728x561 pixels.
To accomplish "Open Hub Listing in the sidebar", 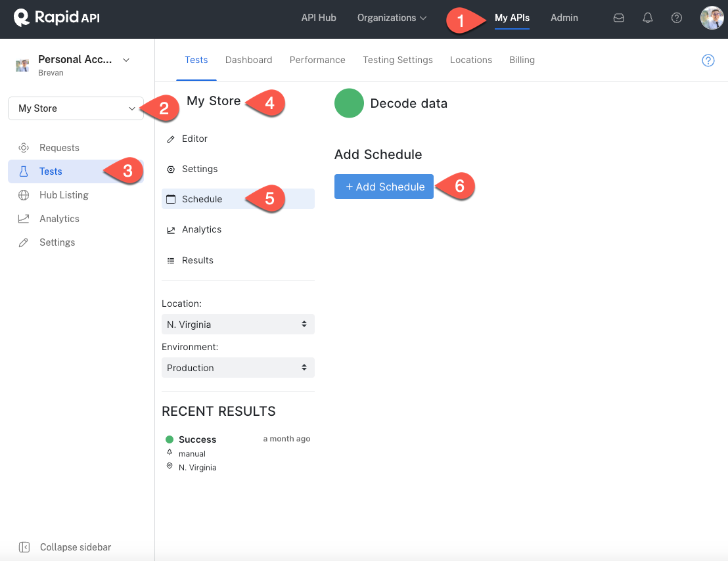I will [76, 195].
